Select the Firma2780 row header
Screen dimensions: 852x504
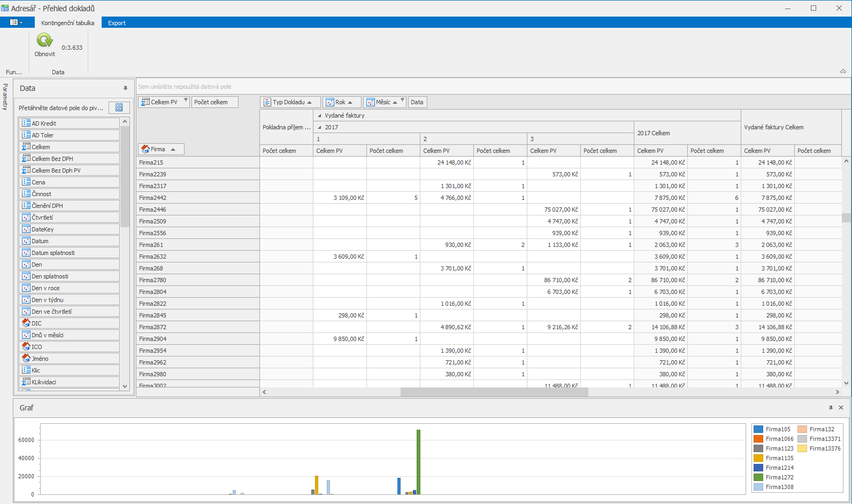[198, 280]
